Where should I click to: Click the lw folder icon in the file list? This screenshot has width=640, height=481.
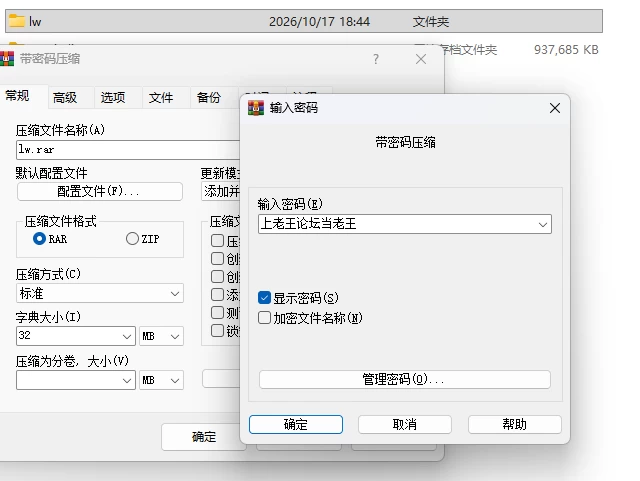pos(17,21)
